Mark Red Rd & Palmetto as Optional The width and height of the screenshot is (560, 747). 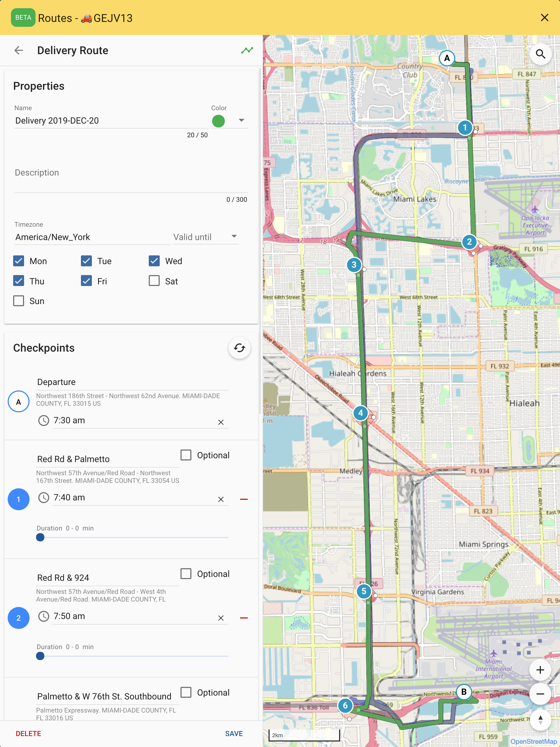coord(186,455)
